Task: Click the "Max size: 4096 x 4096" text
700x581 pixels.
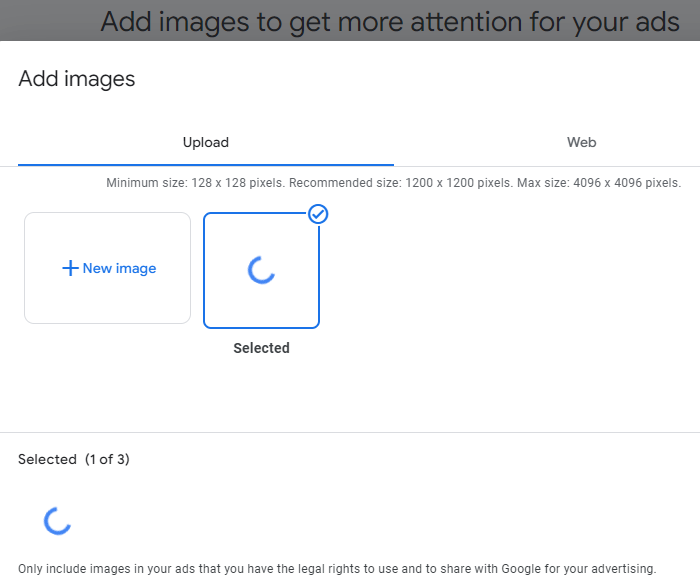Action: [x=598, y=183]
